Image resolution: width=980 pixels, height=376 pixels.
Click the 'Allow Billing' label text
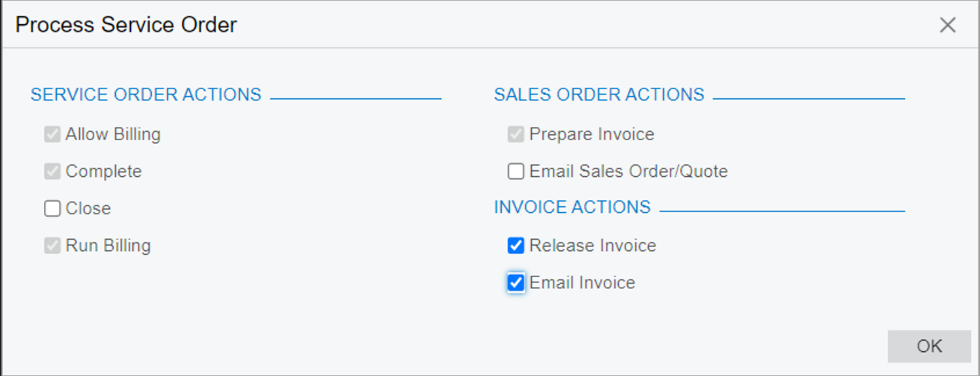113,134
